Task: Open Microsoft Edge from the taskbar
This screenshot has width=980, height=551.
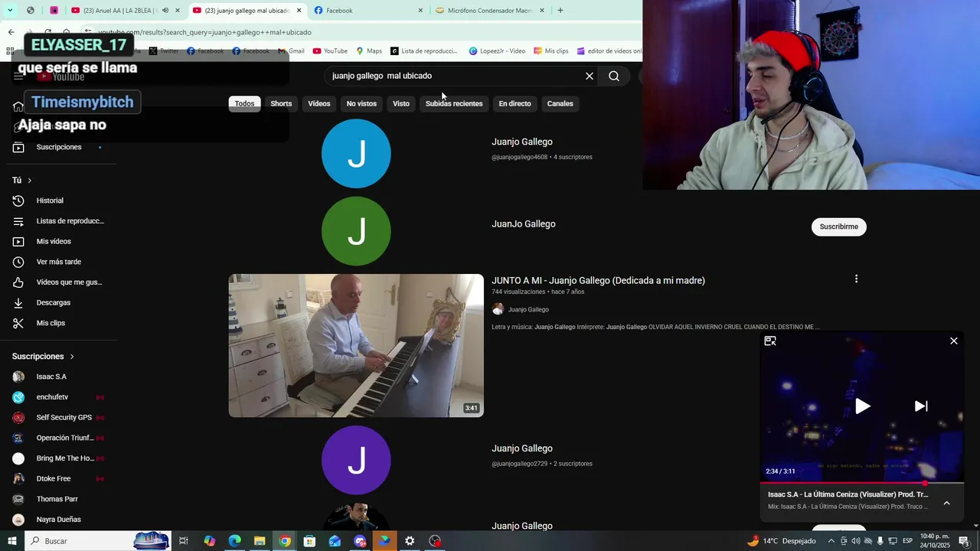Action: coord(234,541)
